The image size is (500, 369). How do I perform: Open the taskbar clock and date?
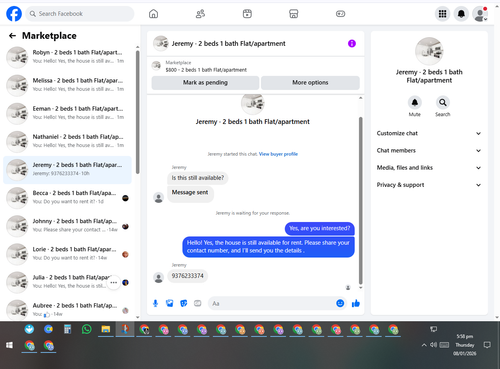[x=465, y=345]
